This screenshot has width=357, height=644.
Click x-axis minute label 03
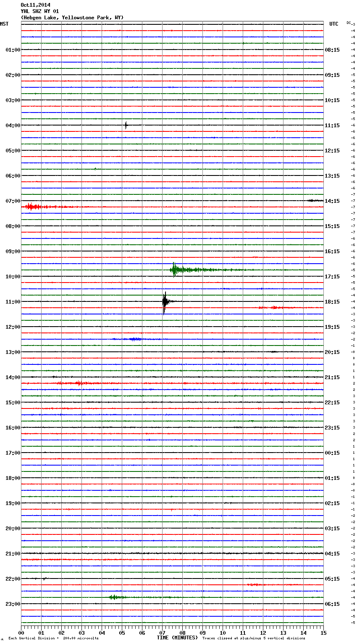[81, 633]
